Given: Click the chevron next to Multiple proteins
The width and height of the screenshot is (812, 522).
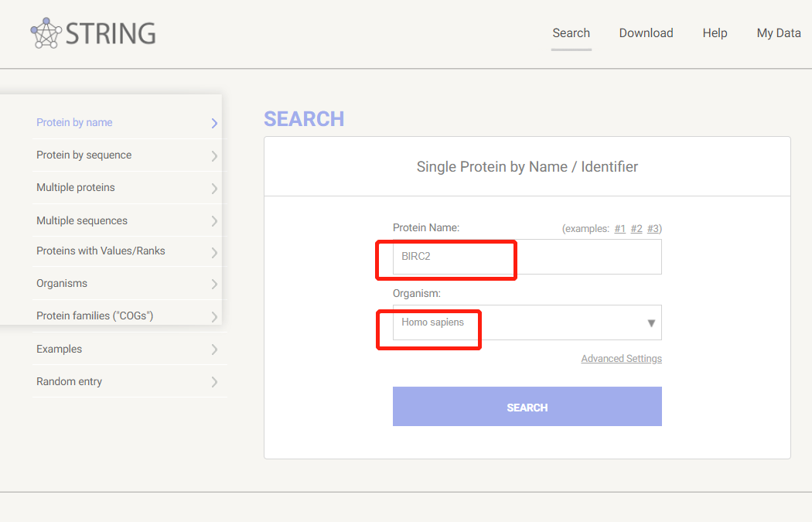Looking at the screenshot, I should tap(214, 187).
